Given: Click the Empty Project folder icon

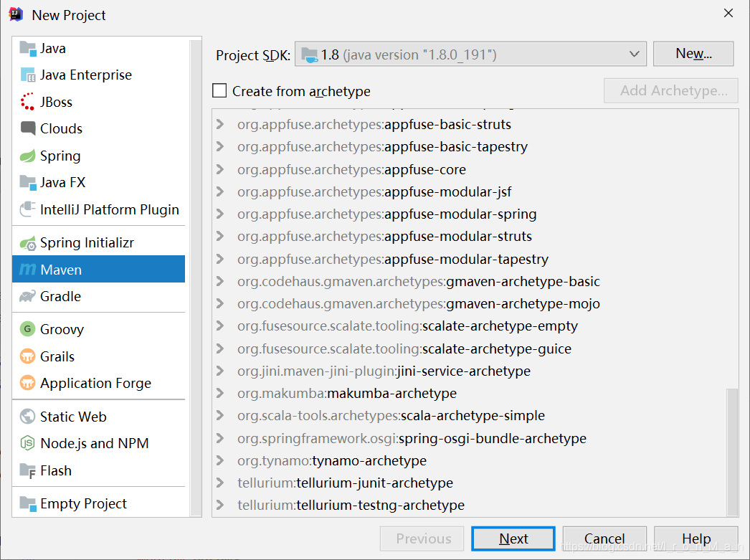Looking at the screenshot, I should click(28, 503).
